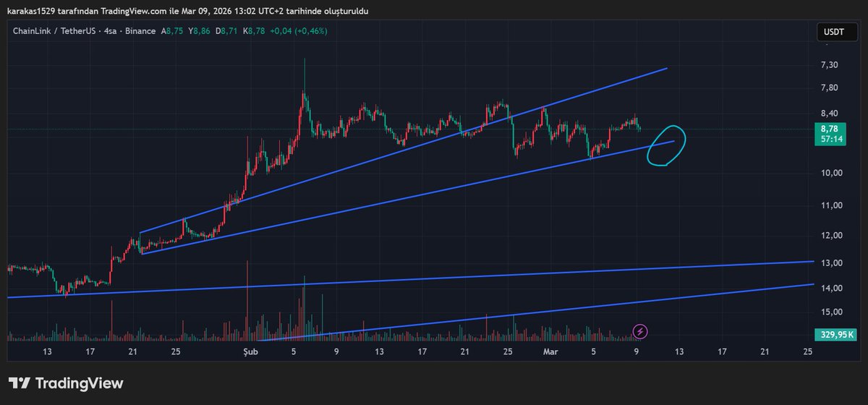Open the USDT currency selector button
The image size is (868, 405).
pos(837,32)
